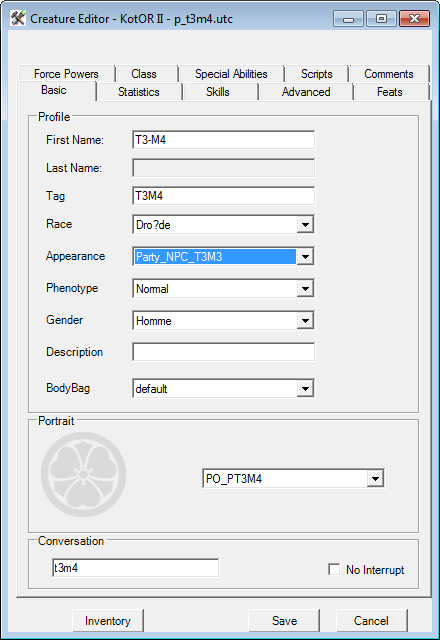Open the Statistics tab
This screenshot has height=640, width=440.
[x=139, y=92]
